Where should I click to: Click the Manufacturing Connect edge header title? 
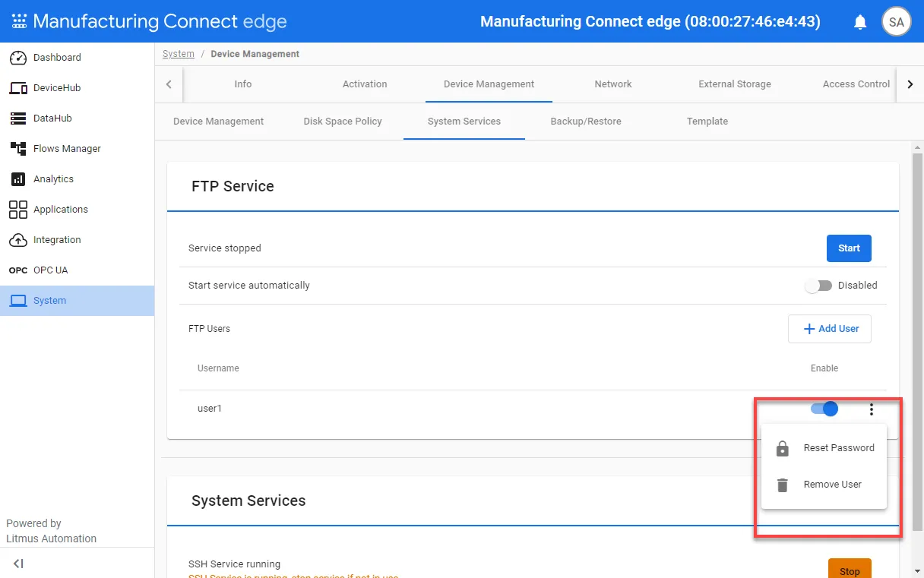pyautogui.click(x=650, y=22)
